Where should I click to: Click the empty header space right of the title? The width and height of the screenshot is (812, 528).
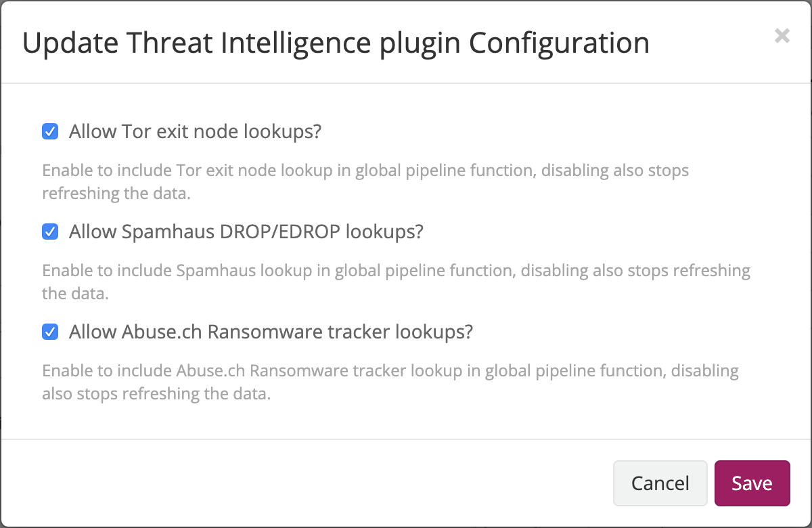click(710, 43)
